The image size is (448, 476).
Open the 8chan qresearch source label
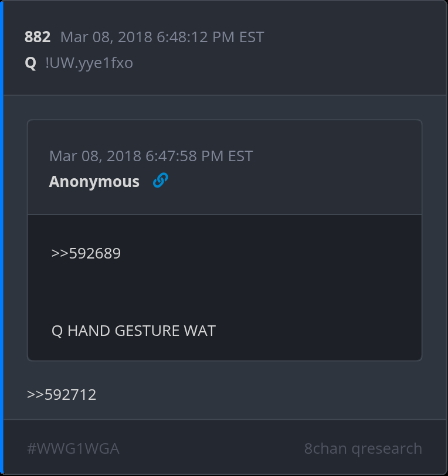(x=363, y=448)
